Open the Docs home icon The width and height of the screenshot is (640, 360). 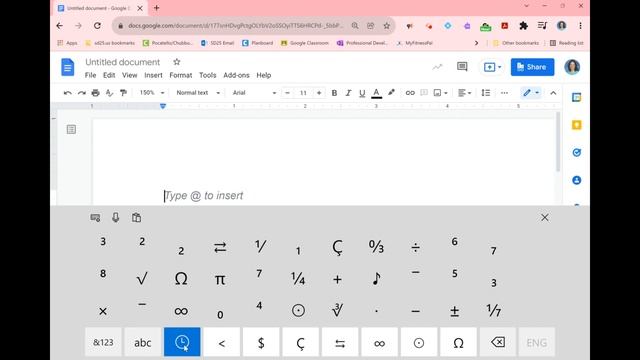click(x=68, y=67)
